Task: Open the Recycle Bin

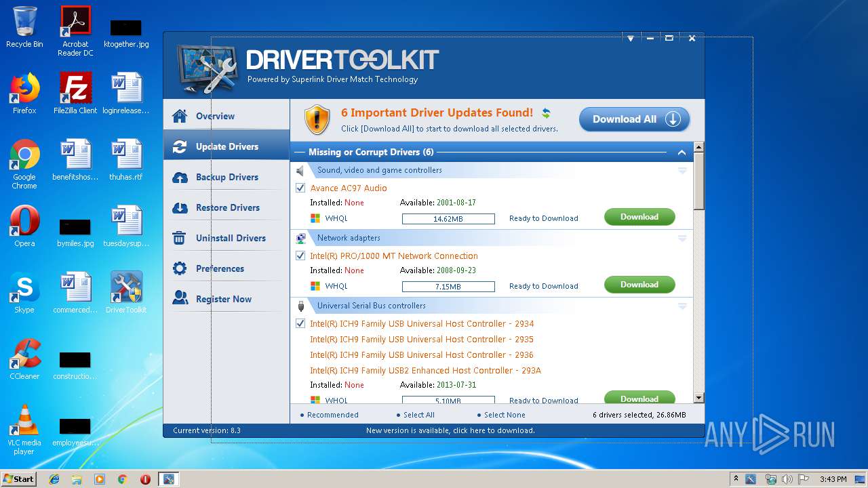Action: click(24, 27)
